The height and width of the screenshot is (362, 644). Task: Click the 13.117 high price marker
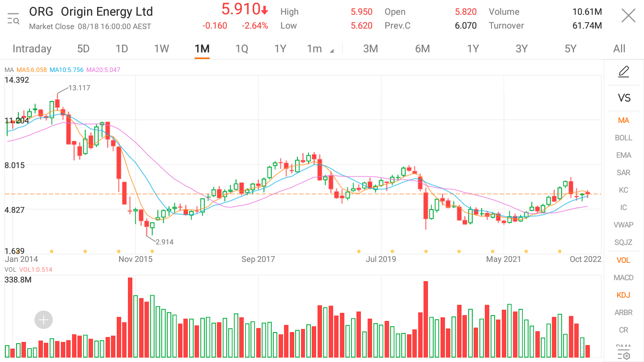point(80,88)
